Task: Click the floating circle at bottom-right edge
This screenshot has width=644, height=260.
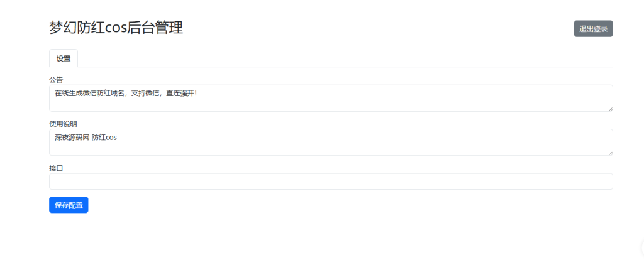Action: (x=641, y=247)
